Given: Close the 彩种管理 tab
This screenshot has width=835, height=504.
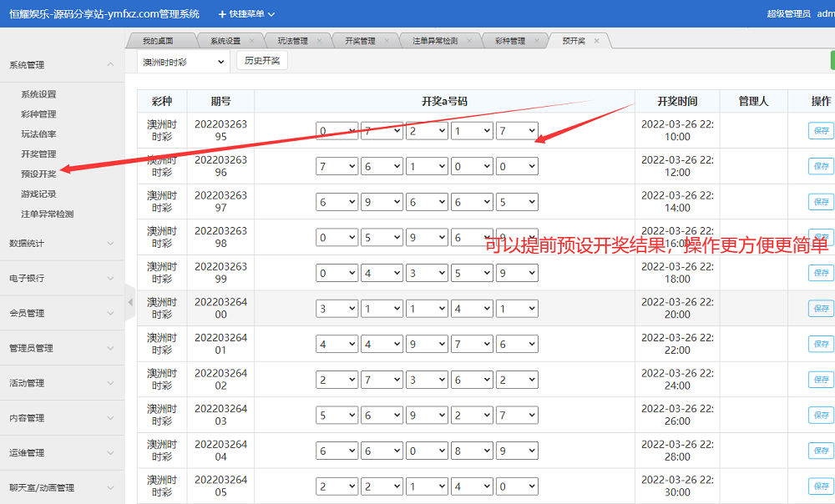Looking at the screenshot, I should tap(537, 41).
